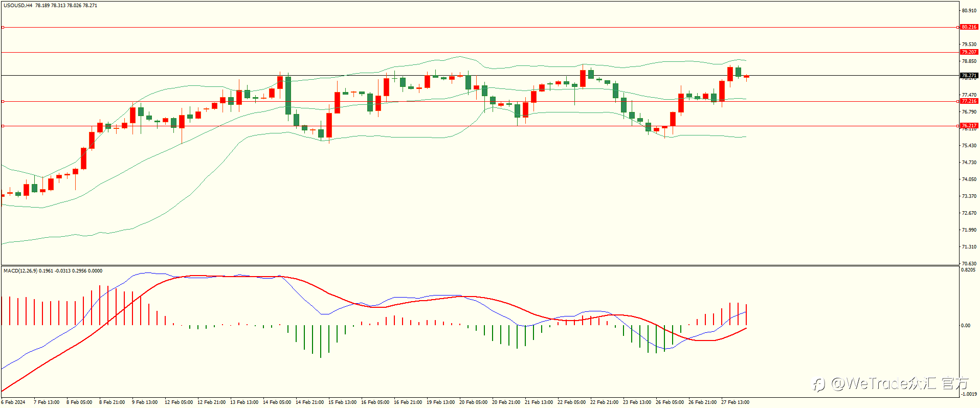
Task: Click the 80.910 price scale value
Action: click(x=969, y=11)
